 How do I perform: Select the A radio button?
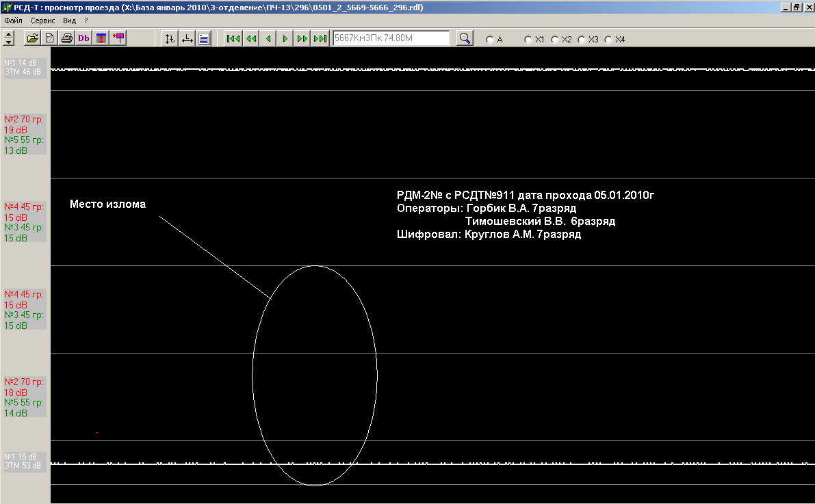pyautogui.click(x=489, y=40)
